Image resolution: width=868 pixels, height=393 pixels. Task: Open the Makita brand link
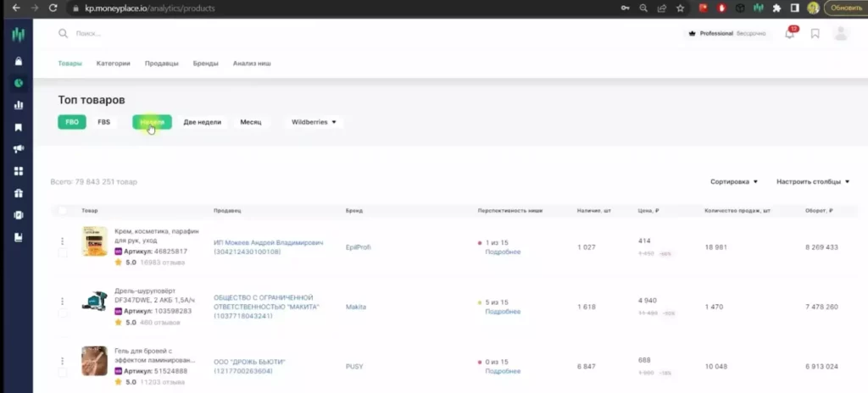coord(356,307)
